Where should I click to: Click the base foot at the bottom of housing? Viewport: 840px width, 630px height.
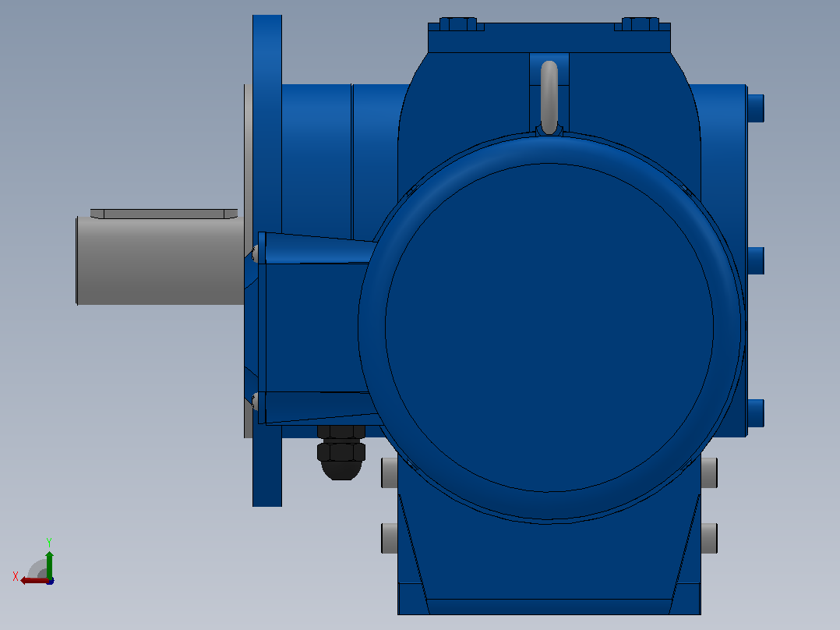point(549,607)
